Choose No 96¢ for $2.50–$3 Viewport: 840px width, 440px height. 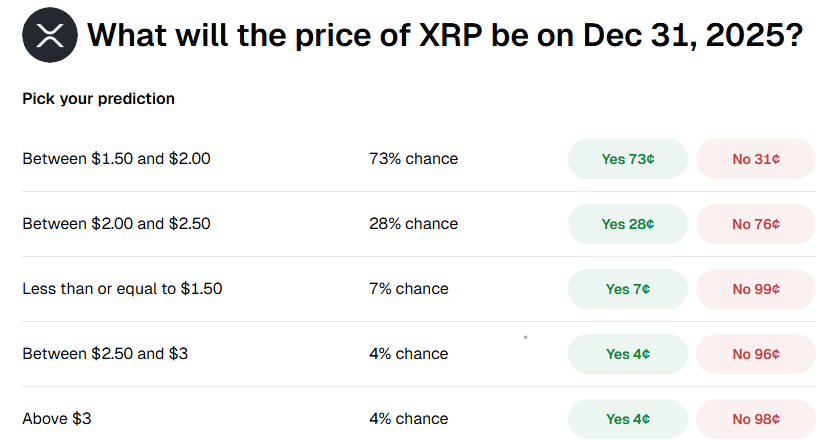point(756,354)
